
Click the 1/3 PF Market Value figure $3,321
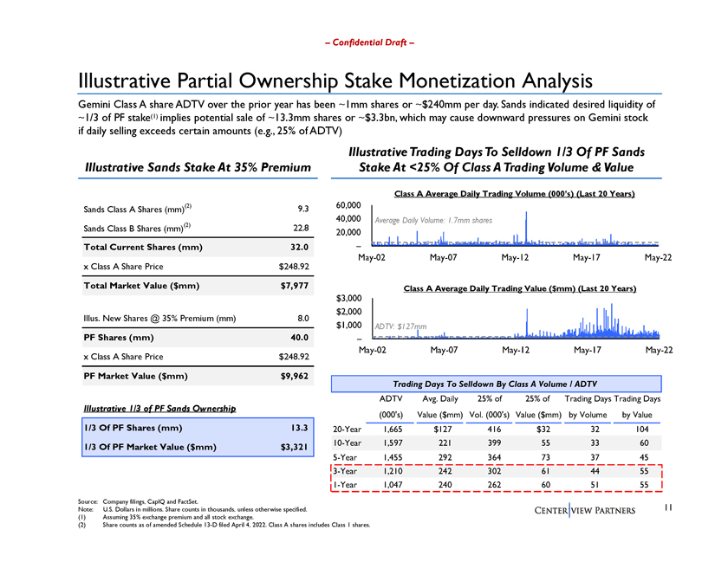(295, 448)
